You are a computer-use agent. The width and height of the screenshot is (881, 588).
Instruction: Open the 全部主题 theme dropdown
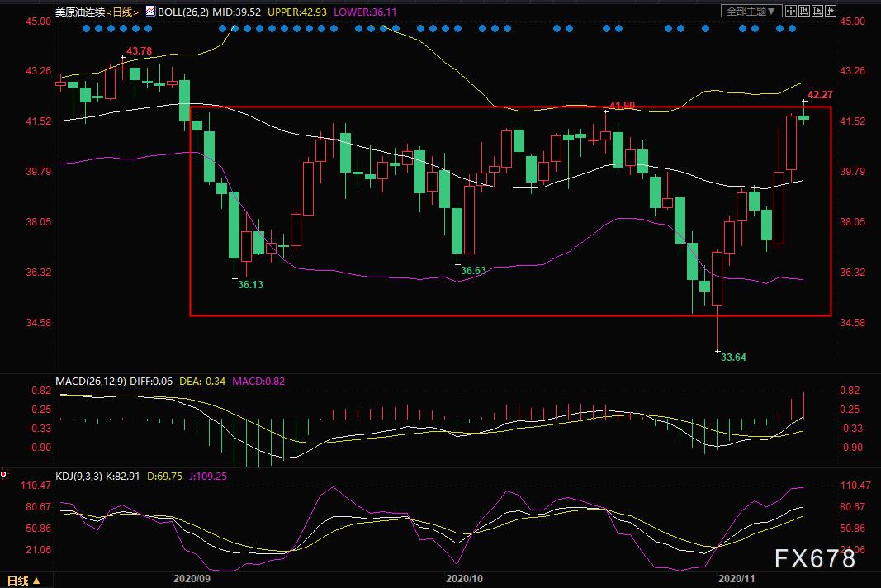pos(751,12)
